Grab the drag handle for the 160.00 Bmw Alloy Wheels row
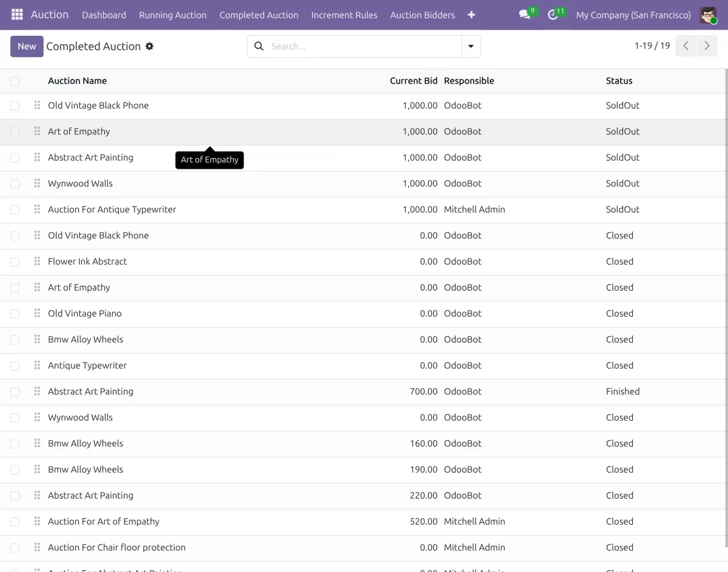Viewport: 728px width, 572px height. (x=37, y=443)
